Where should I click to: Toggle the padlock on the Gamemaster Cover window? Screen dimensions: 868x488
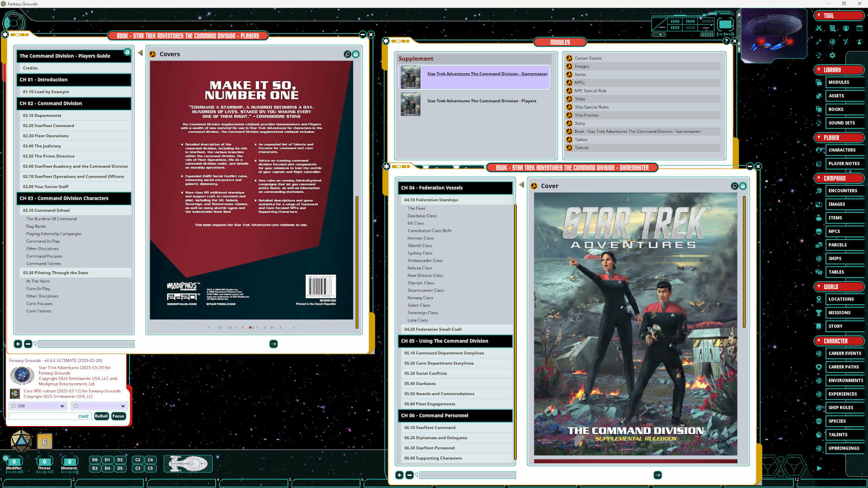point(743,185)
